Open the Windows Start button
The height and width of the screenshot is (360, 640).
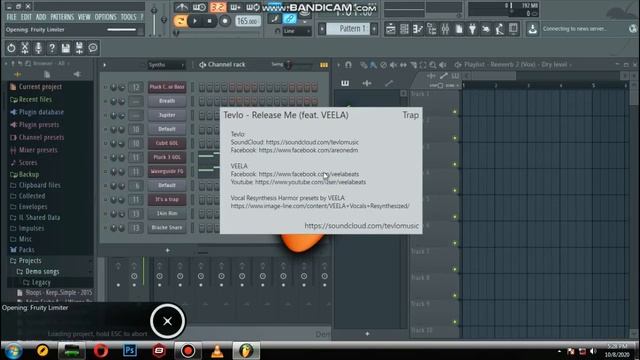(13, 351)
